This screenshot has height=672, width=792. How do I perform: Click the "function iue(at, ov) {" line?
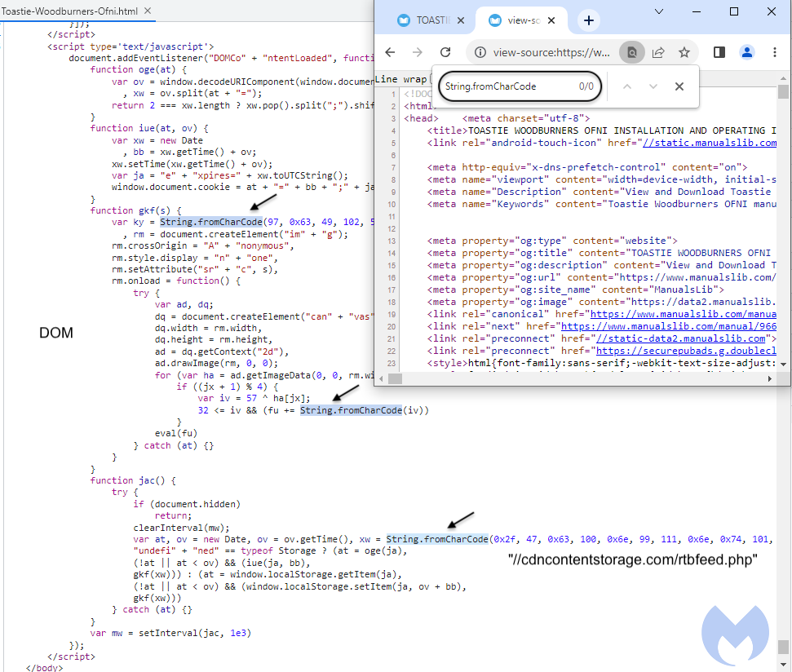[149, 128]
